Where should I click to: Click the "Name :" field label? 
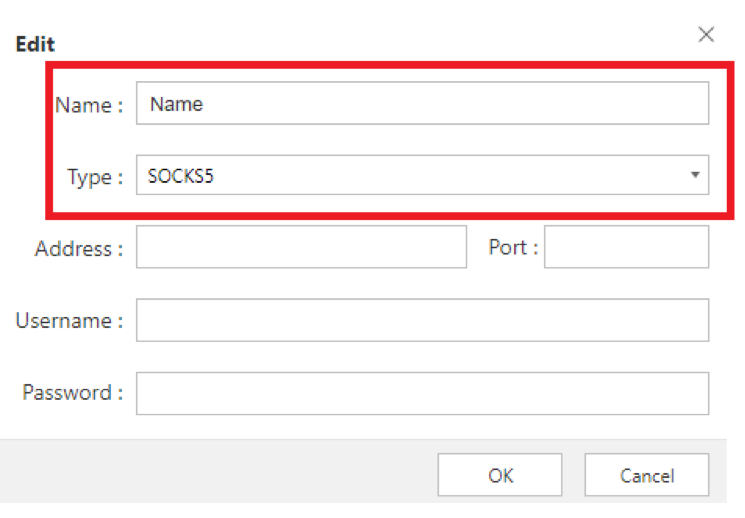89,105
